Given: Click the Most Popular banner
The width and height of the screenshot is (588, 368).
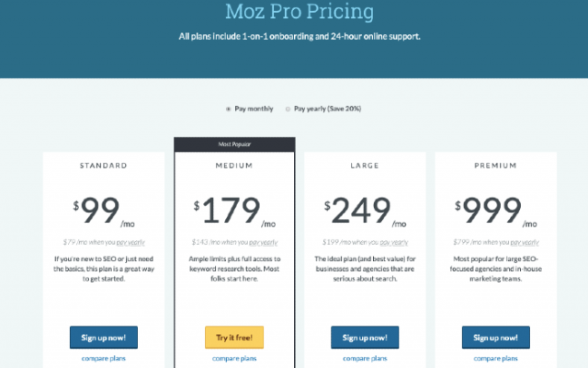Looking at the screenshot, I should (234, 144).
